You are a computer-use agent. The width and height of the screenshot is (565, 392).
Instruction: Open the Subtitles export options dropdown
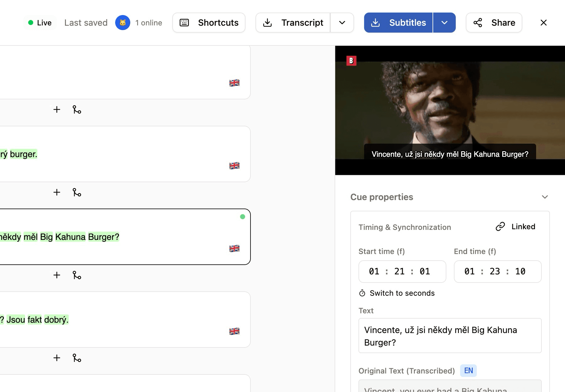pyautogui.click(x=444, y=23)
